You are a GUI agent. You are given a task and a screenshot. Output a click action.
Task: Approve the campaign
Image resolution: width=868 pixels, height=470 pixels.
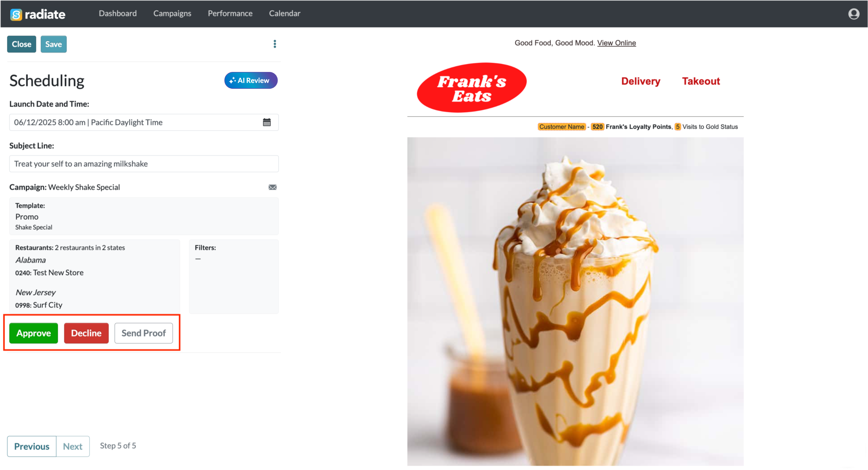tap(34, 333)
